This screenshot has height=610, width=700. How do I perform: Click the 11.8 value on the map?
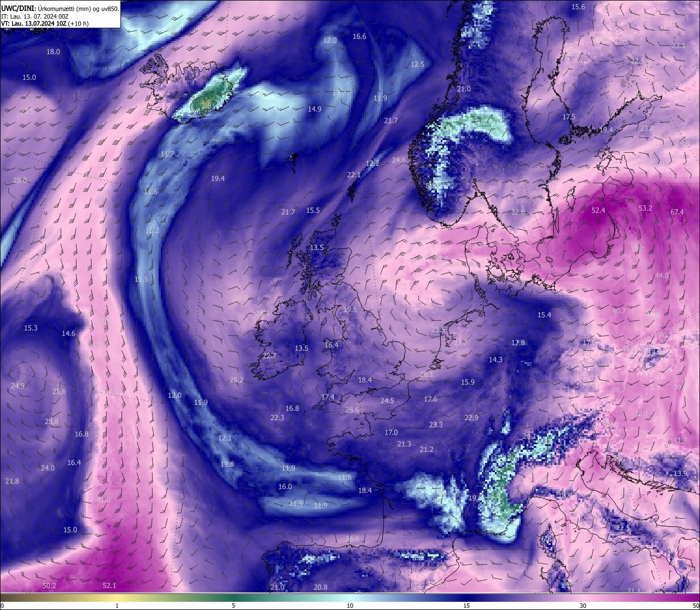[227, 464]
